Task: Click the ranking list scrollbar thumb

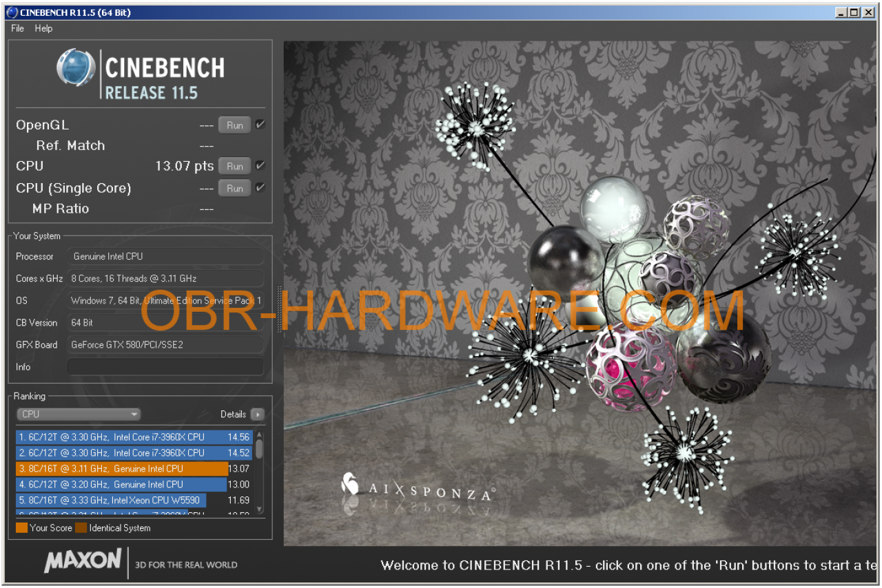Action: [x=260, y=449]
